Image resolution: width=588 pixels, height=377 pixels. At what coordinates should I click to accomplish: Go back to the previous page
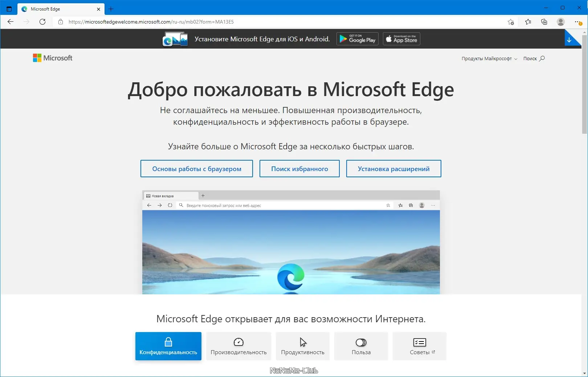click(11, 22)
